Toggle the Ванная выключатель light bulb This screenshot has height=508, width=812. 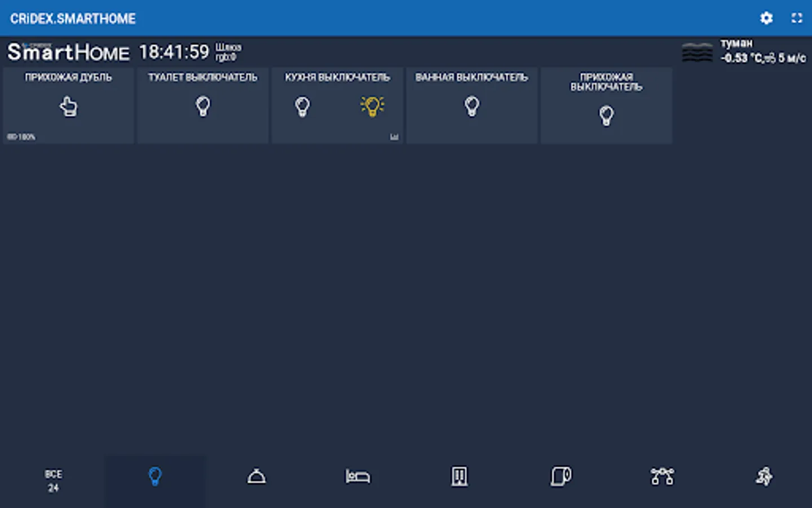point(472,106)
